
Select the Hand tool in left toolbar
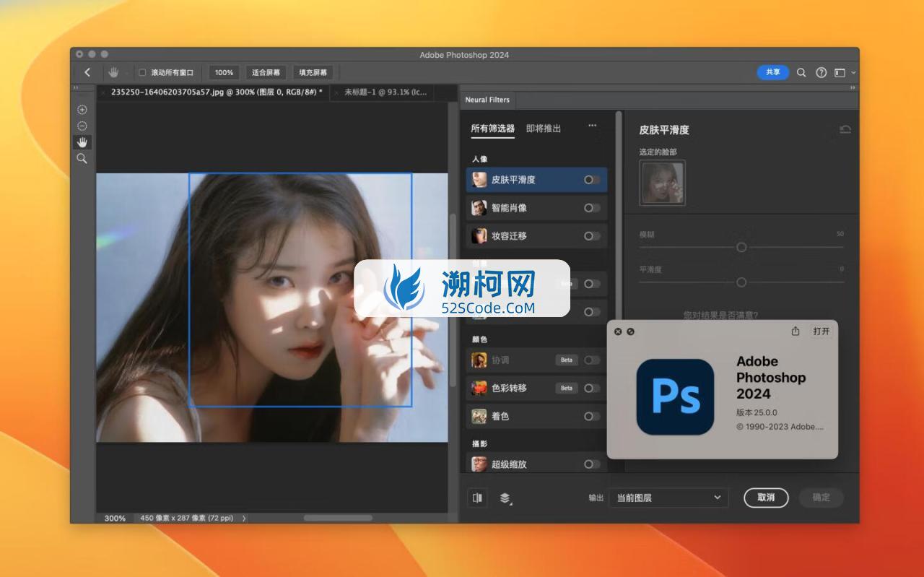pyautogui.click(x=82, y=142)
